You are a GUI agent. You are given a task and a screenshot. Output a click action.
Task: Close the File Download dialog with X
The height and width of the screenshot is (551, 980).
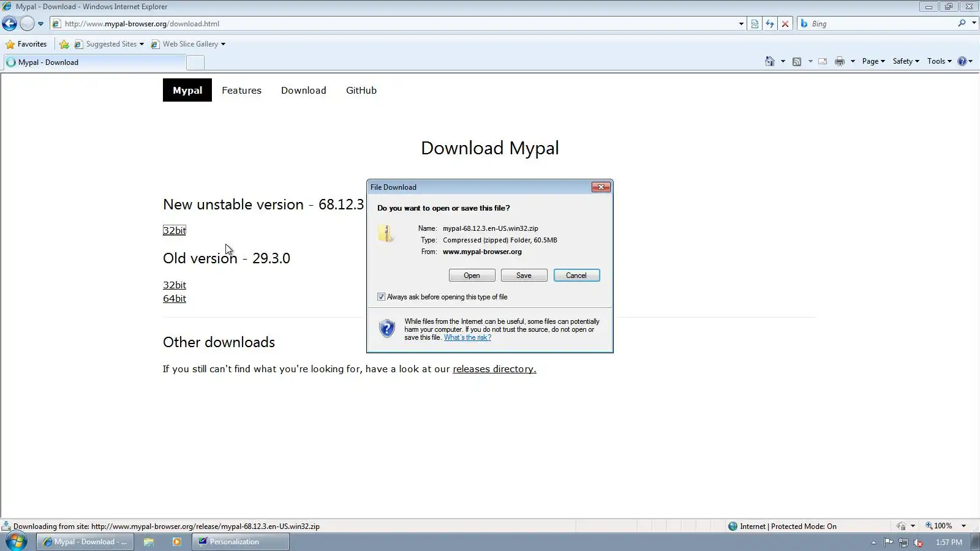601,187
